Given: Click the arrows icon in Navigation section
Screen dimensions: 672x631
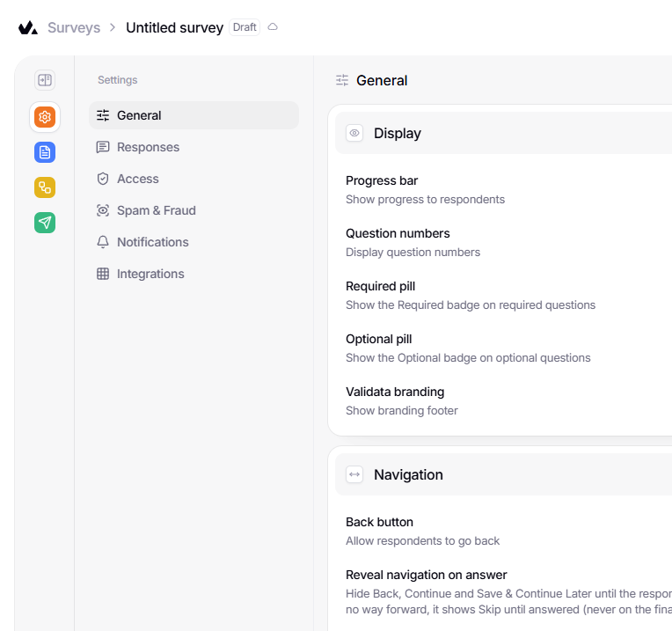Looking at the screenshot, I should (x=354, y=474).
